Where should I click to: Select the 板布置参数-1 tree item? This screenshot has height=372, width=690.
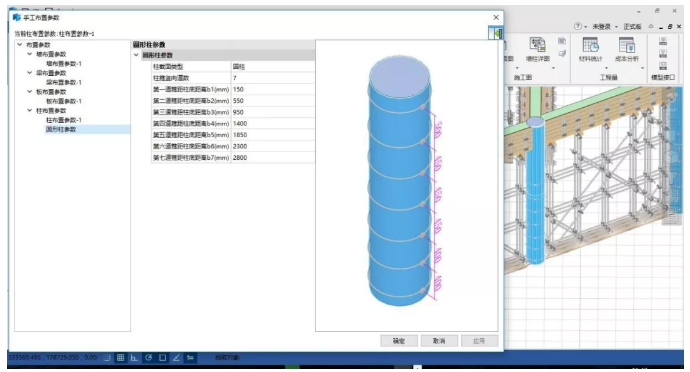point(64,101)
